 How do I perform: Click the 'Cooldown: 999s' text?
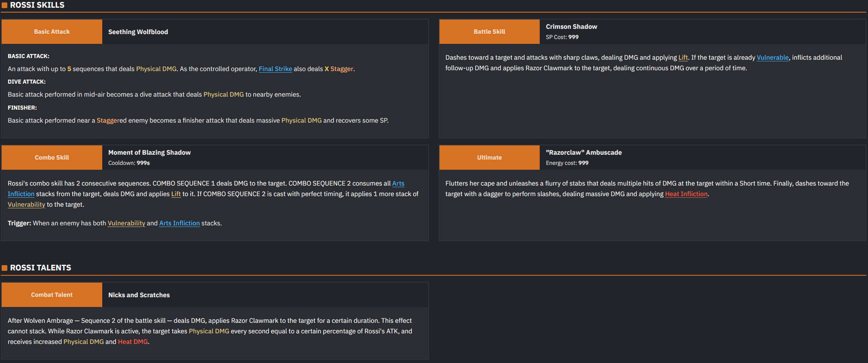[x=129, y=163]
